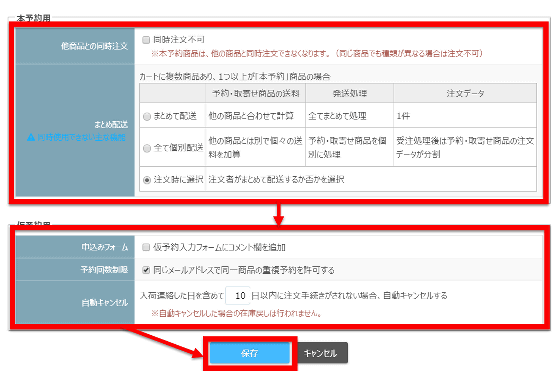Click the 注文データ column header

pos(465,94)
